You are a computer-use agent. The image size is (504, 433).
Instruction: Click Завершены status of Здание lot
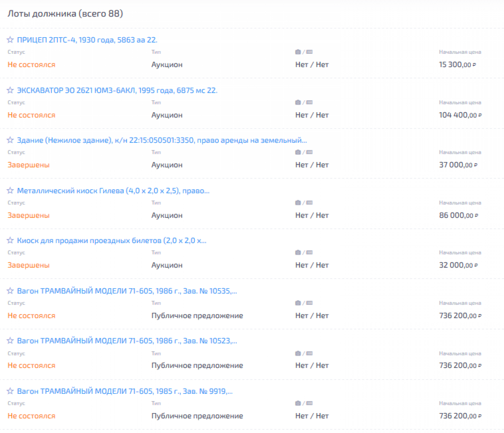pyautogui.click(x=29, y=165)
